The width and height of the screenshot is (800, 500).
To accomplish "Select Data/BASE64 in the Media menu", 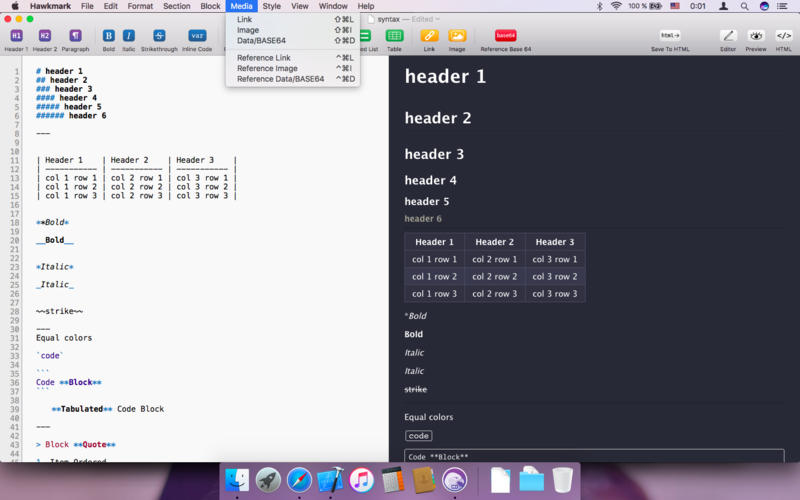I will [261, 41].
